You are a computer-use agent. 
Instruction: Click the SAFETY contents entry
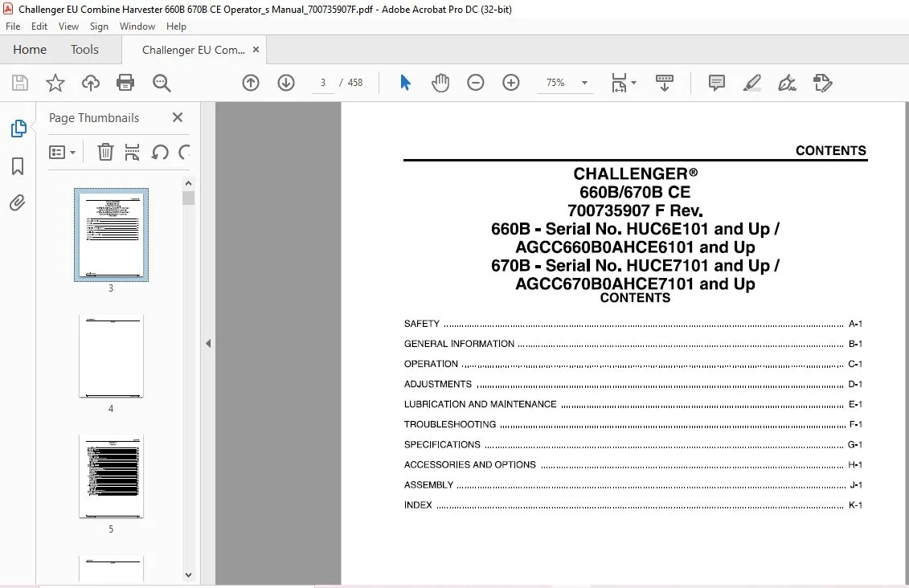633,324
